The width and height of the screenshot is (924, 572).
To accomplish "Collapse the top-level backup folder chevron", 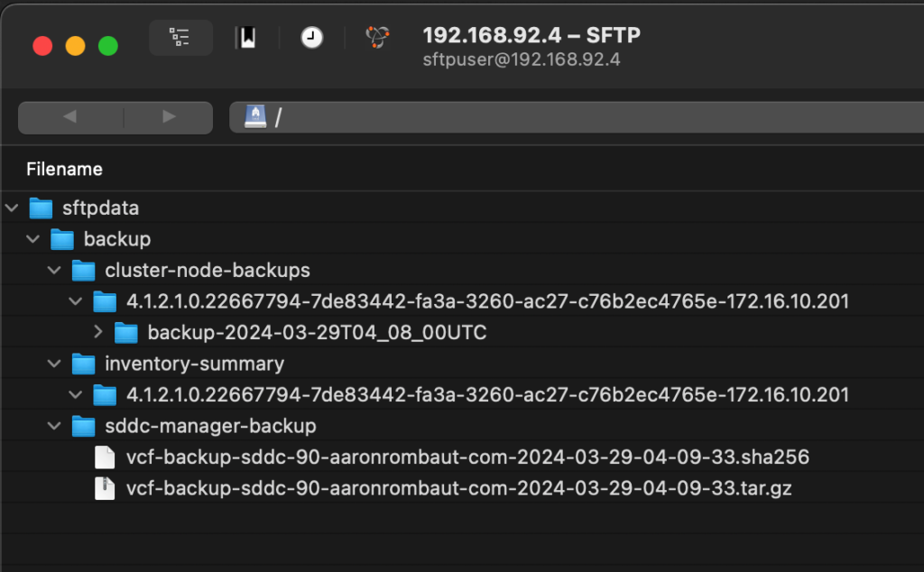I will pyautogui.click(x=33, y=240).
